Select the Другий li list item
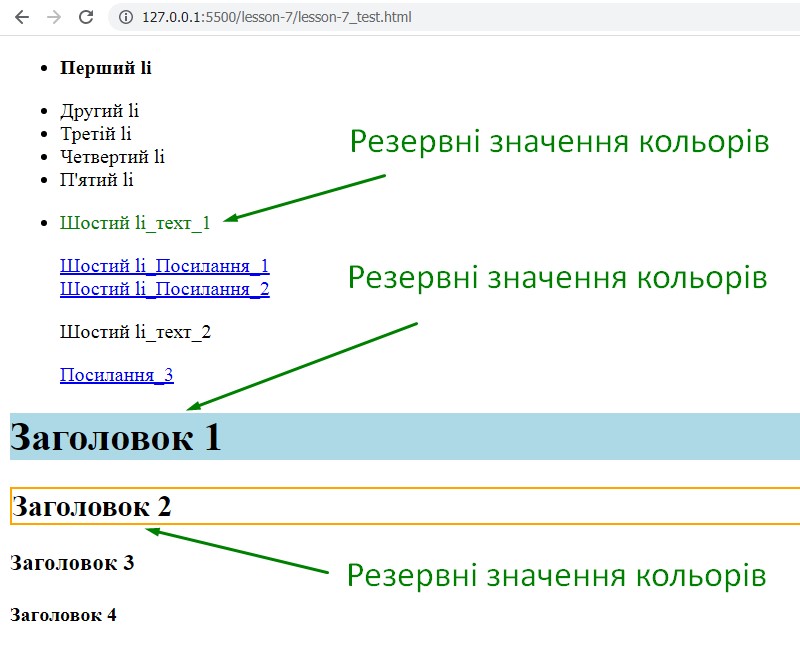Screen dimensions: 800x650 pos(99,111)
